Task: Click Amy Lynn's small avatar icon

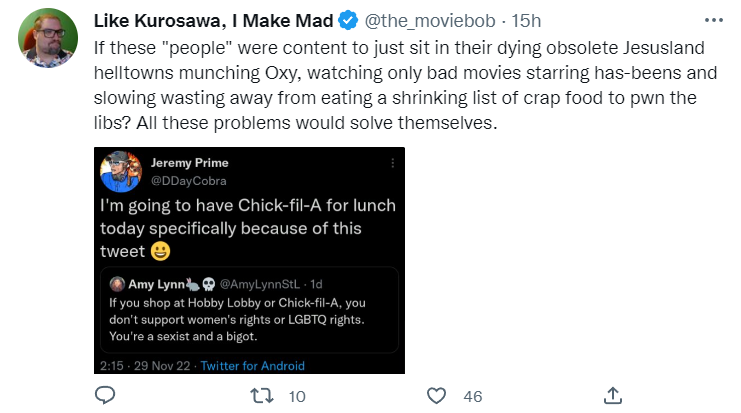Action: click(x=116, y=284)
